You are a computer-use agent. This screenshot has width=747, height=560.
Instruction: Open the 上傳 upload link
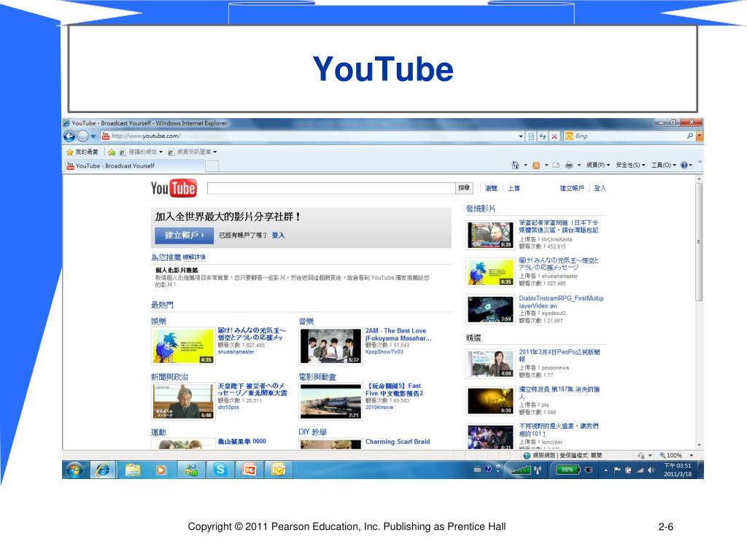[x=514, y=189]
